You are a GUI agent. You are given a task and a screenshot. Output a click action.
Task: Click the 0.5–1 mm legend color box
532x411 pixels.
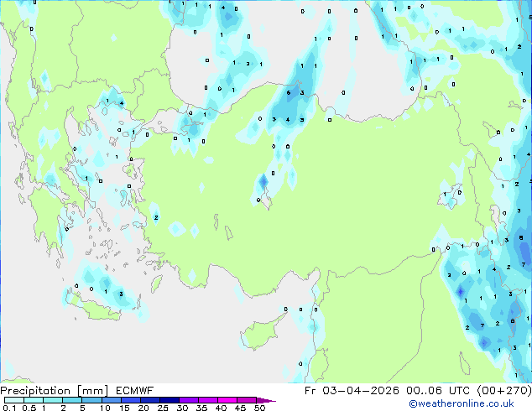[34, 400]
